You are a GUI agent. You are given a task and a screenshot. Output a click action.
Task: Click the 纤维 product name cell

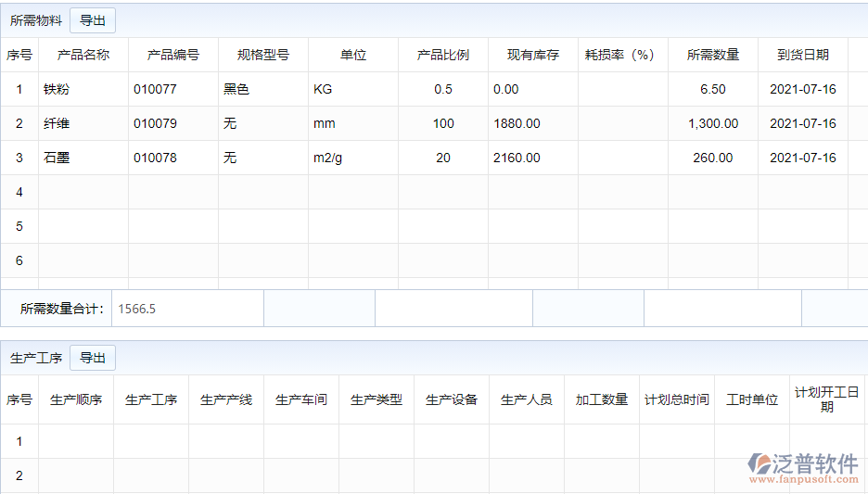[x=83, y=123]
